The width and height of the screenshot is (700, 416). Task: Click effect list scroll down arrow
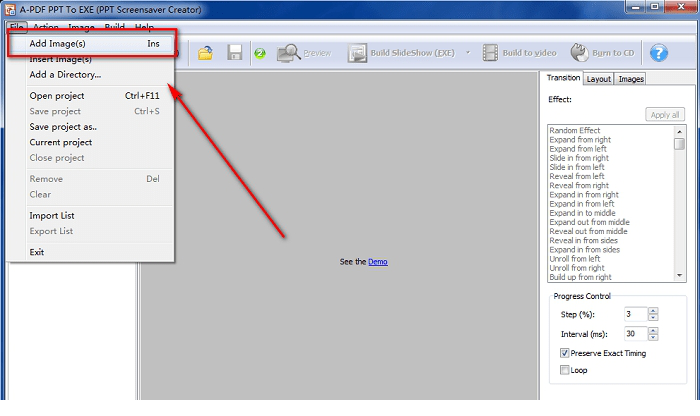pyautogui.click(x=679, y=276)
